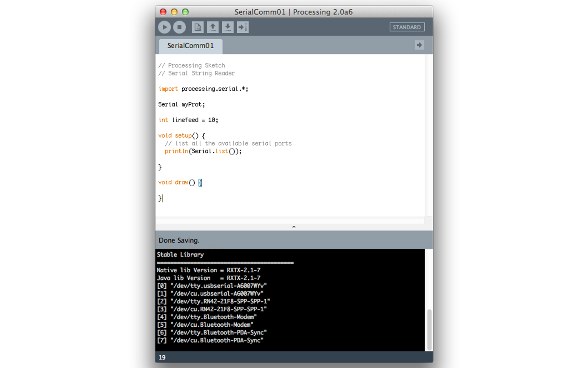
Task: Click console entry [7] cu.Bluetooth-PDA-Sync
Action: click(210, 340)
